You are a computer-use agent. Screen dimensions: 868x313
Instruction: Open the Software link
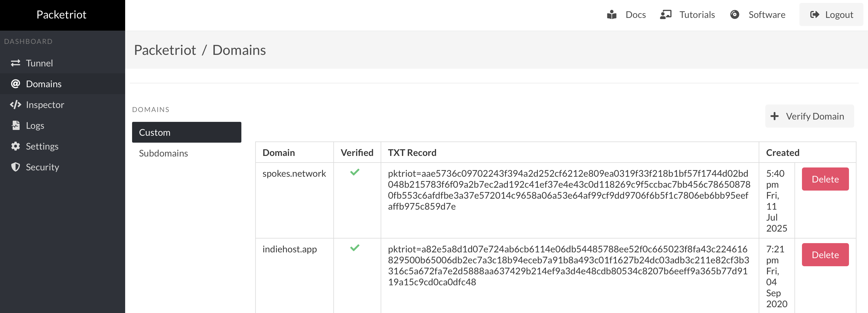point(758,14)
